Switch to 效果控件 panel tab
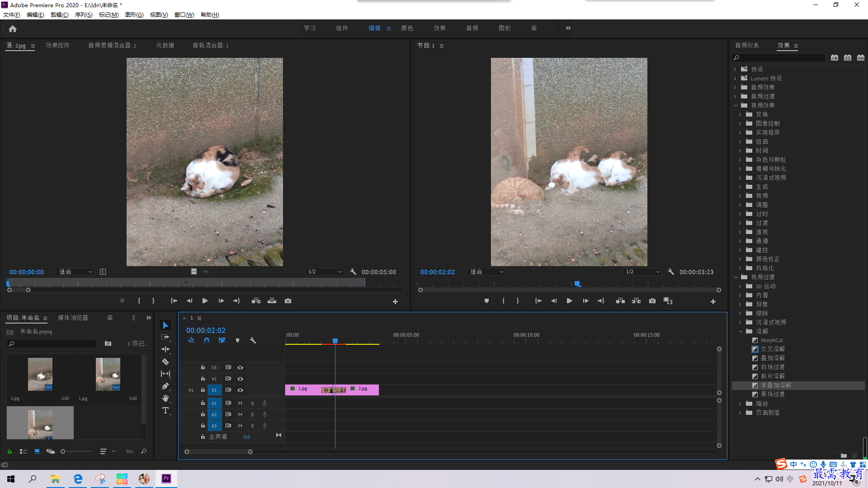The height and width of the screenshot is (488, 868). [57, 46]
